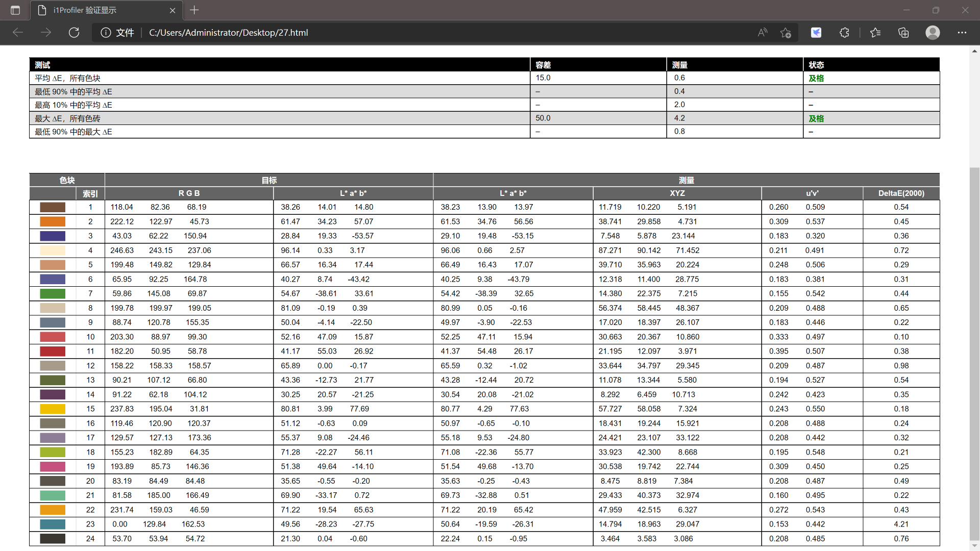The height and width of the screenshot is (551, 980).
Task: Click the file info icon in address bar
Action: pyautogui.click(x=106, y=33)
